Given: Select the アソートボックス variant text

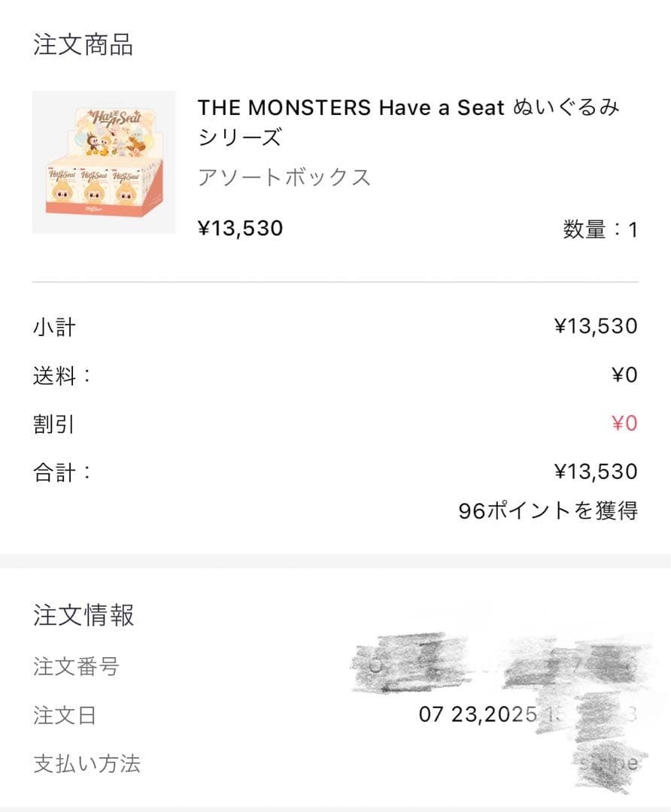Looking at the screenshot, I should [284, 177].
